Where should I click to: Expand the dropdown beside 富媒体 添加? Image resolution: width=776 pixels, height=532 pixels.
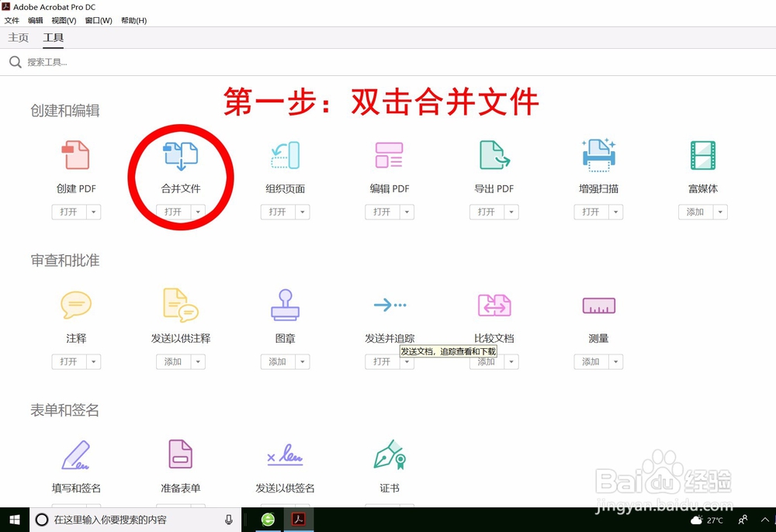pyautogui.click(x=720, y=212)
